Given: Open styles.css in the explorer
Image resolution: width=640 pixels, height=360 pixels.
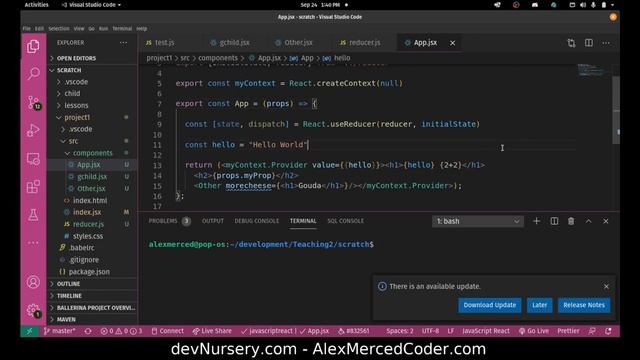Looking at the screenshot, I should point(88,236).
